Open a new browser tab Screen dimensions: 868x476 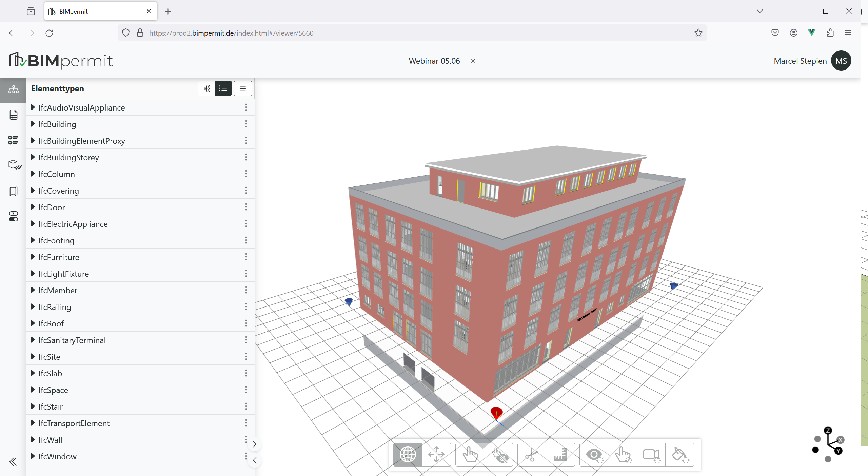168,12
